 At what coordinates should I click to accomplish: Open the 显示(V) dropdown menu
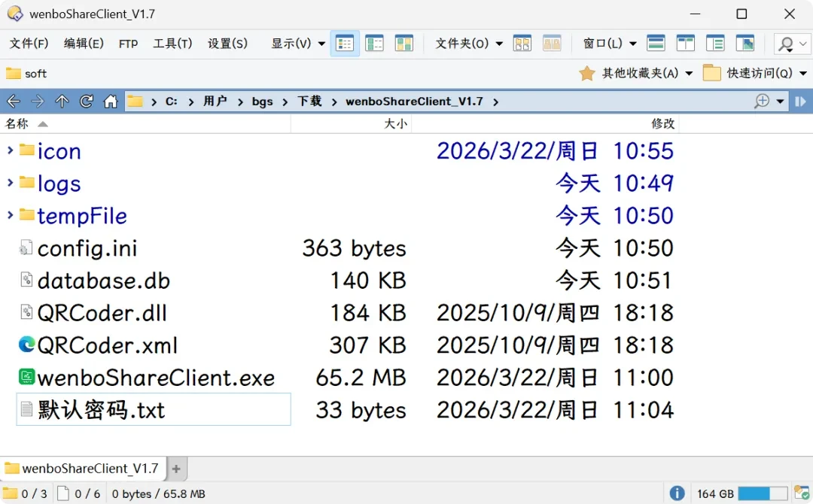298,44
